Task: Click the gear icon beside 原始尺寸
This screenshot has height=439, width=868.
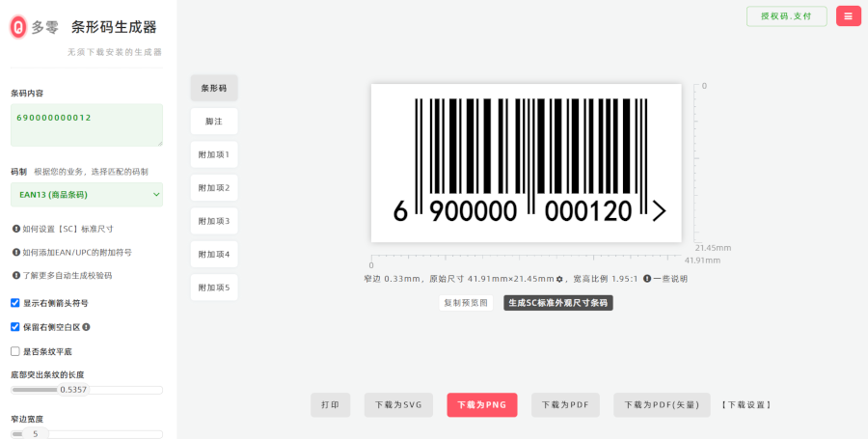Action: click(559, 279)
